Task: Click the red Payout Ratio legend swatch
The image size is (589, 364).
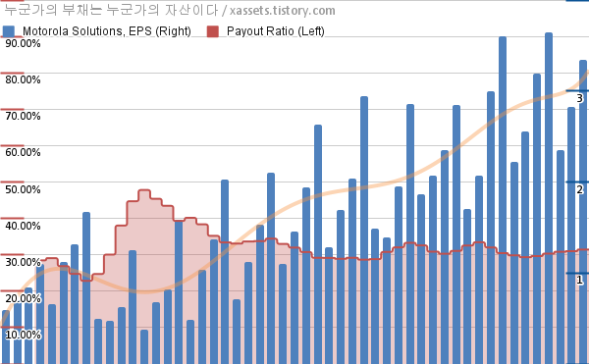Action: point(213,31)
